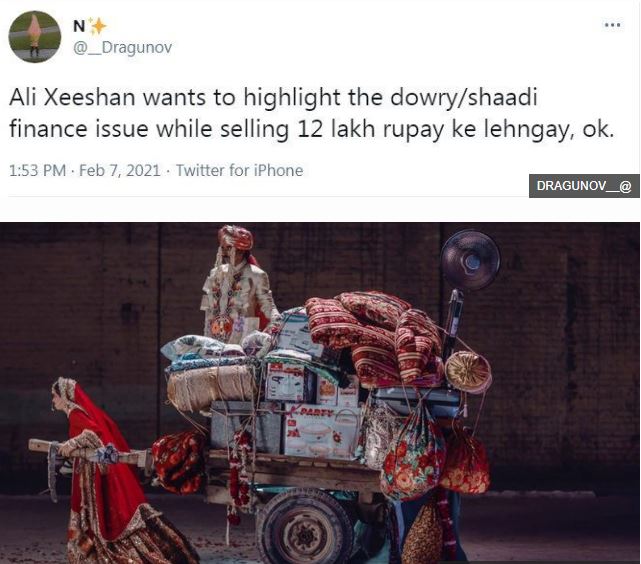Click the Feb 7, 2021 date
The height and width of the screenshot is (564, 641).
click(119, 170)
